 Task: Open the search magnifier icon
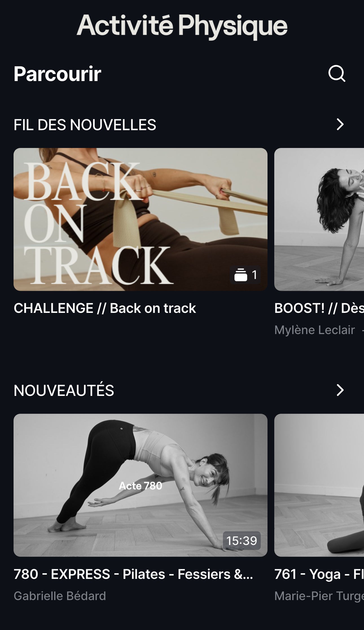(x=337, y=74)
